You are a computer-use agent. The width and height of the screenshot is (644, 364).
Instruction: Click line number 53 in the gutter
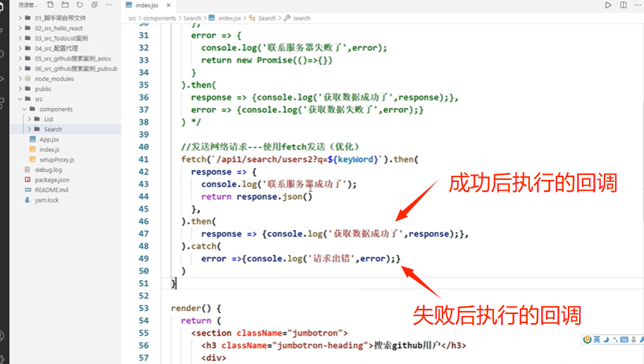tap(144, 308)
